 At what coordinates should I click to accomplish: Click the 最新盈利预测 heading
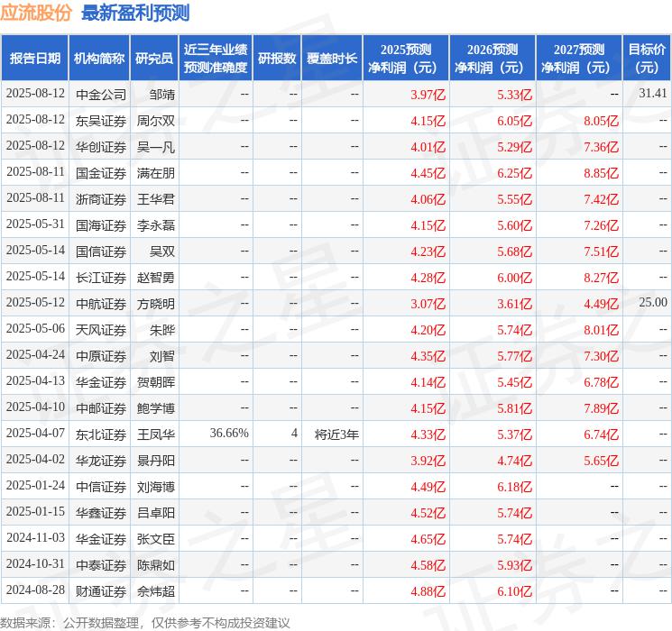tap(135, 14)
